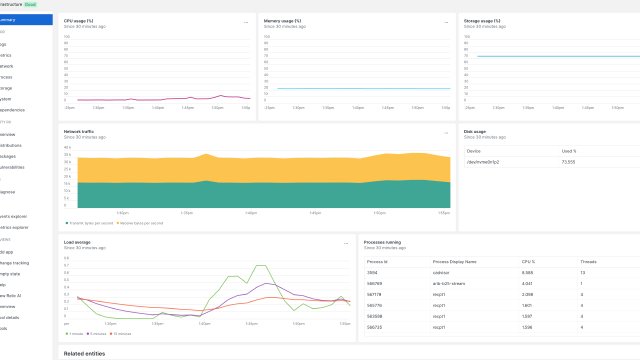Sort disk usage by the Device column
The image size is (640, 360).
tap(473, 151)
